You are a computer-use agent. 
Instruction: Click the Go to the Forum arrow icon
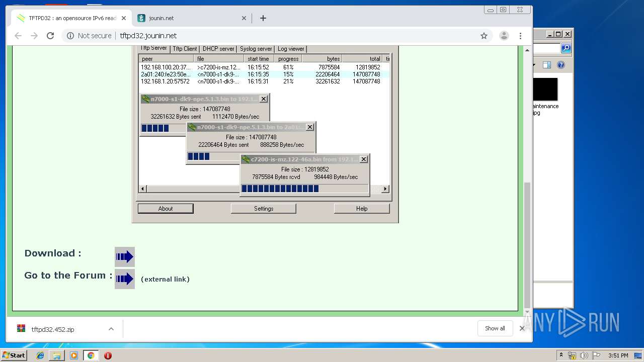125,279
